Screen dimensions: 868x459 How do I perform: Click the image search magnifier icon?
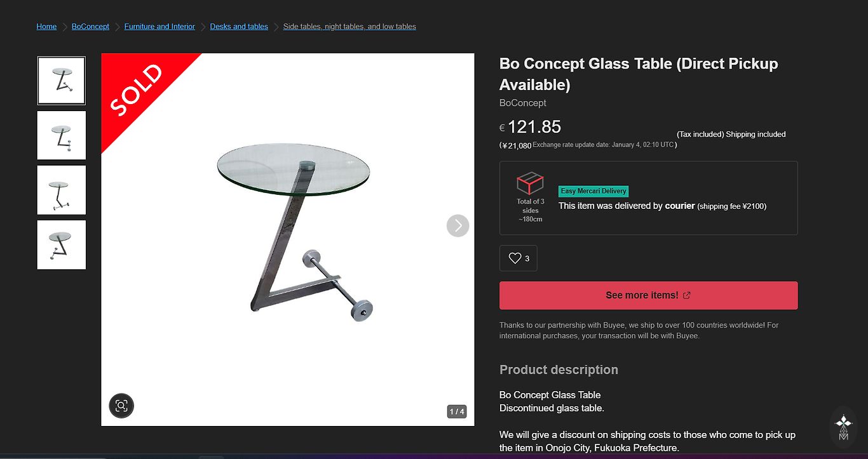coord(121,406)
